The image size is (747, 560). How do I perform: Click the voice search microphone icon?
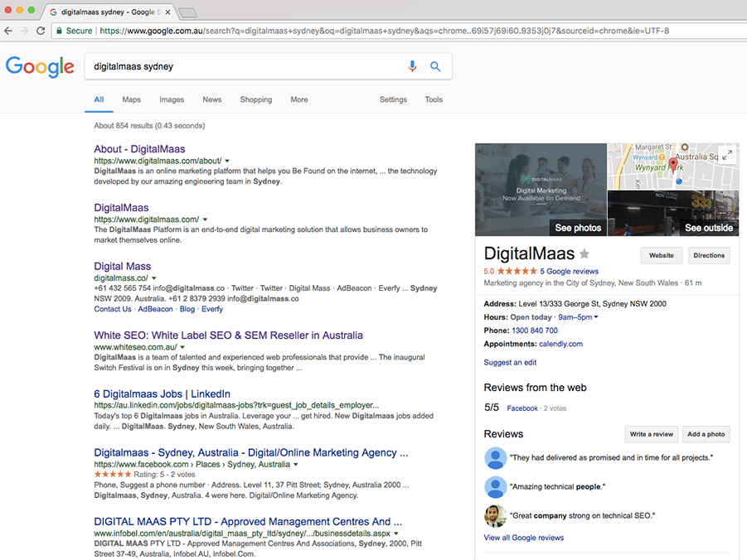412,66
